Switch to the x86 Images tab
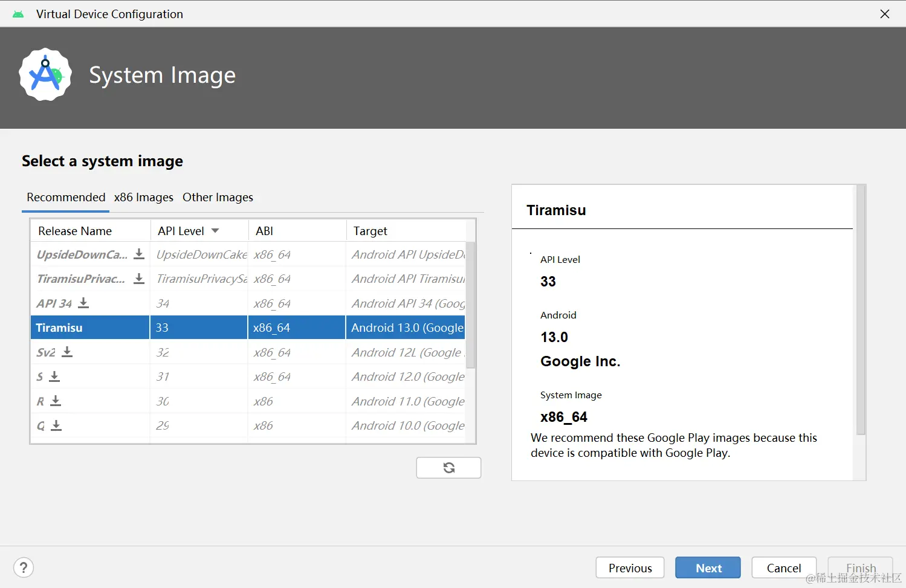The width and height of the screenshot is (906, 588). point(144,197)
